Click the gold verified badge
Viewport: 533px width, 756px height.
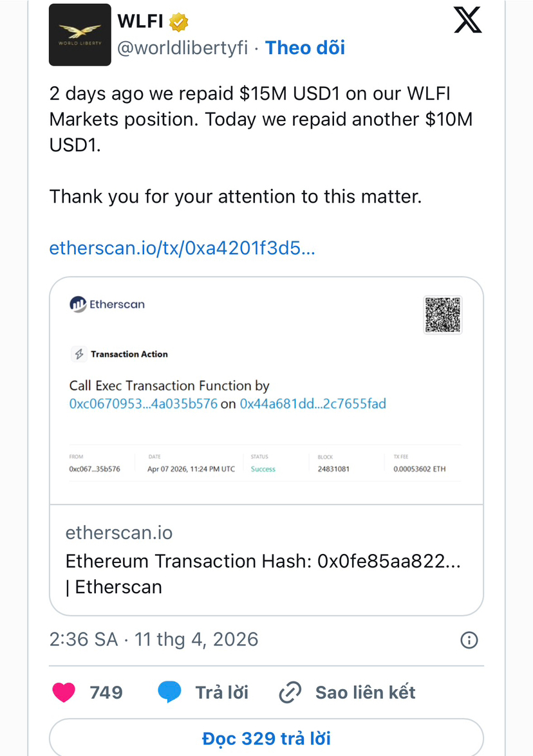pyautogui.click(x=179, y=23)
